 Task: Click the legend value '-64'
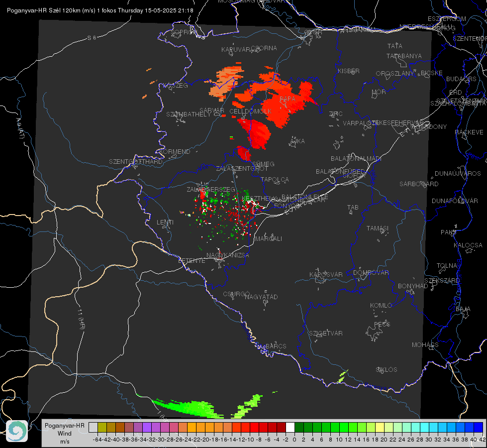point(97,440)
